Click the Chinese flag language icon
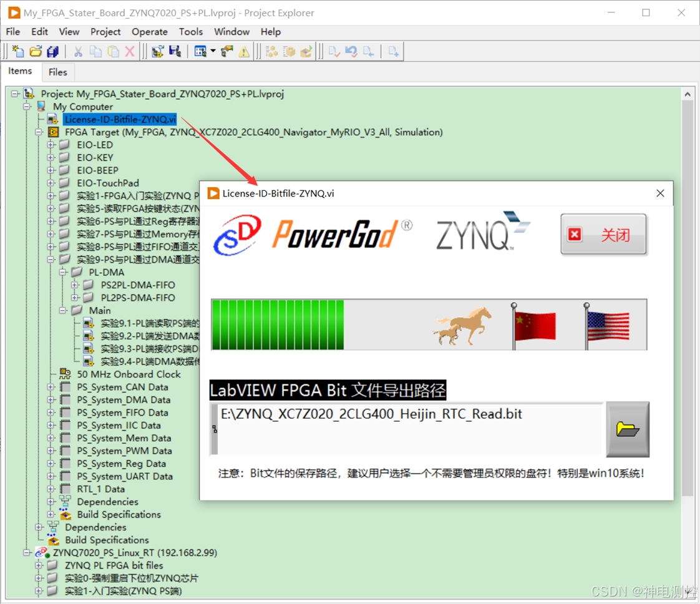700x604 pixels. [533, 325]
